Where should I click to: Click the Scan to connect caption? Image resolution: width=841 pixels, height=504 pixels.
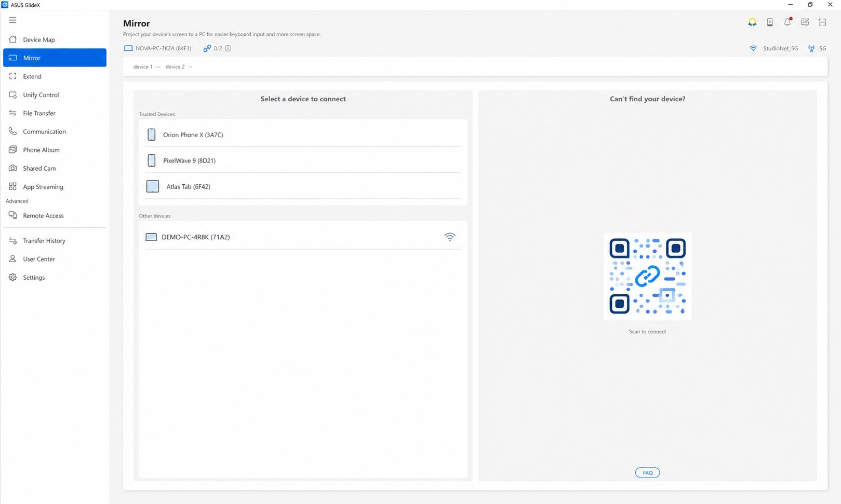[x=647, y=332]
